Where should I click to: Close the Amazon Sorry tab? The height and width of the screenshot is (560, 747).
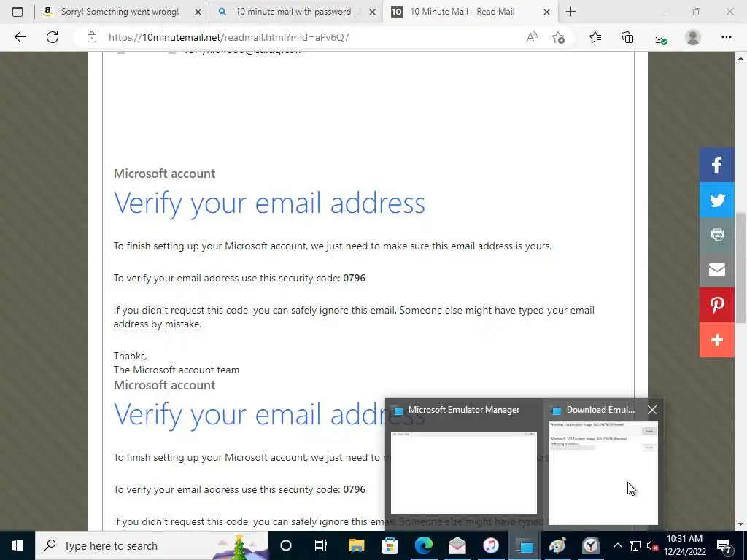(198, 12)
